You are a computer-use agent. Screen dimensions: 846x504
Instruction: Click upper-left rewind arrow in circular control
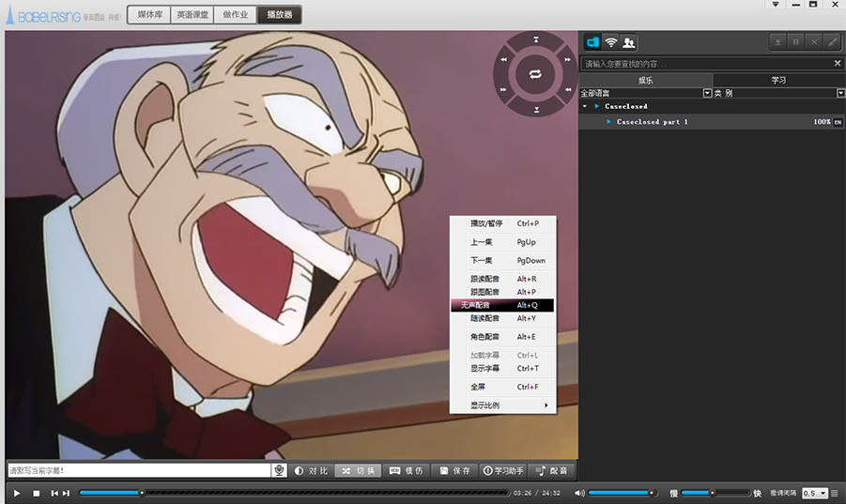pyautogui.click(x=503, y=59)
